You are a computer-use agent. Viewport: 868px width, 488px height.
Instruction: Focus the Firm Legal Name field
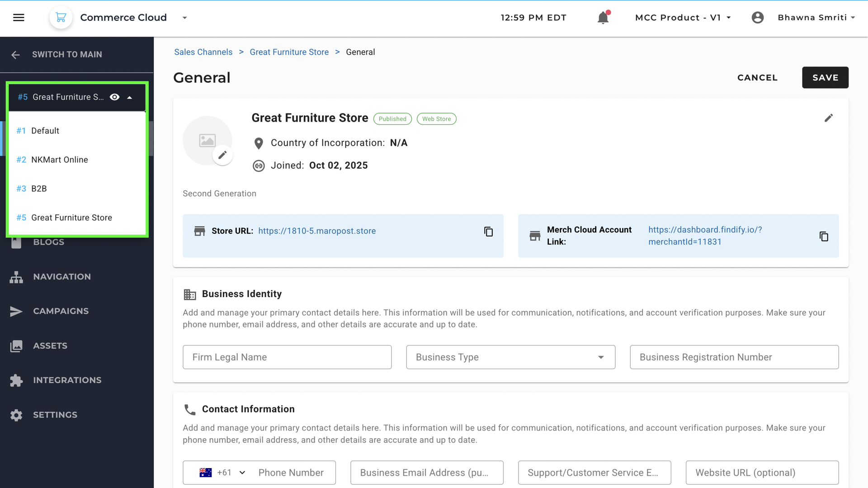pyautogui.click(x=287, y=357)
